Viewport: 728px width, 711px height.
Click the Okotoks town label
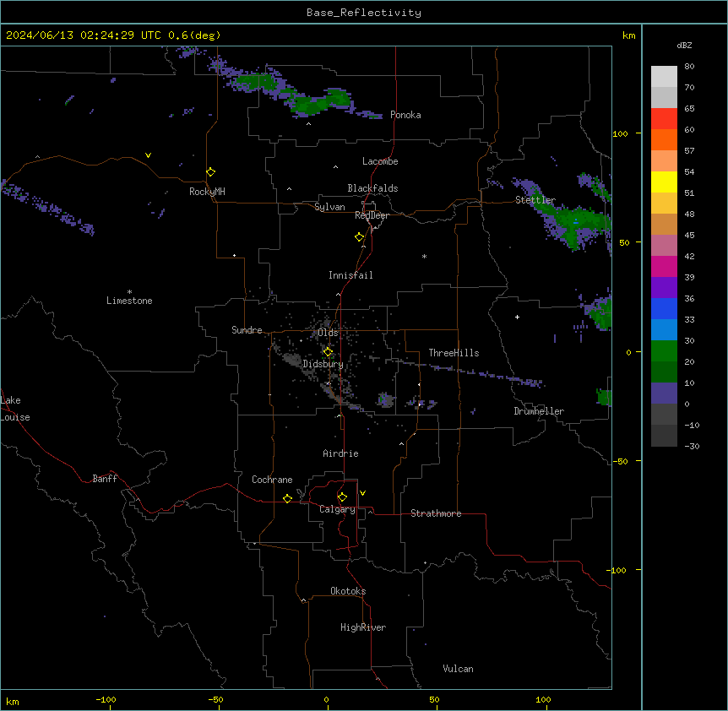(348, 591)
